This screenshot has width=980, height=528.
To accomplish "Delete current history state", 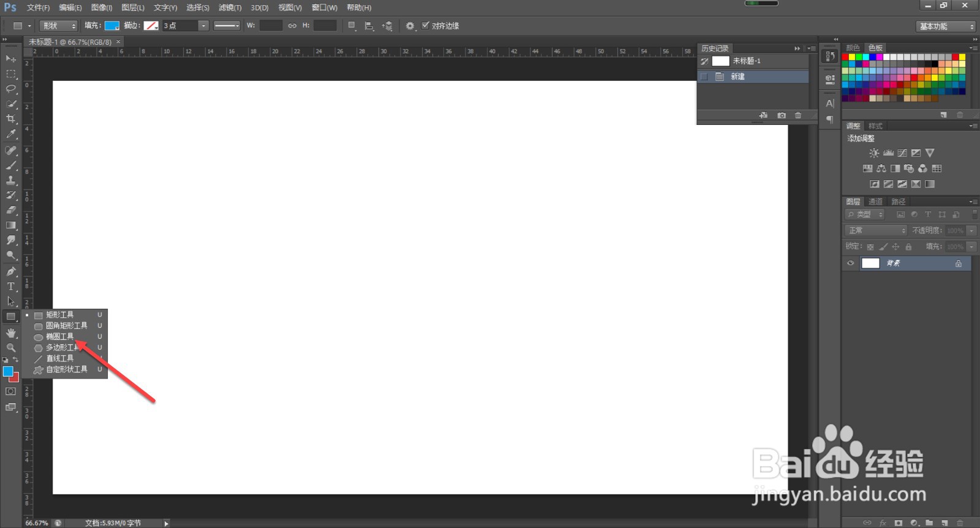I will pos(798,115).
